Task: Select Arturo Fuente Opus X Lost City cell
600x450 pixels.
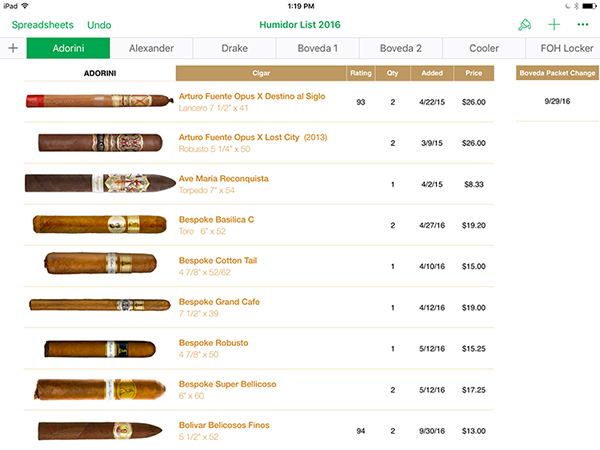Action: pyautogui.click(x=261, y=143)
